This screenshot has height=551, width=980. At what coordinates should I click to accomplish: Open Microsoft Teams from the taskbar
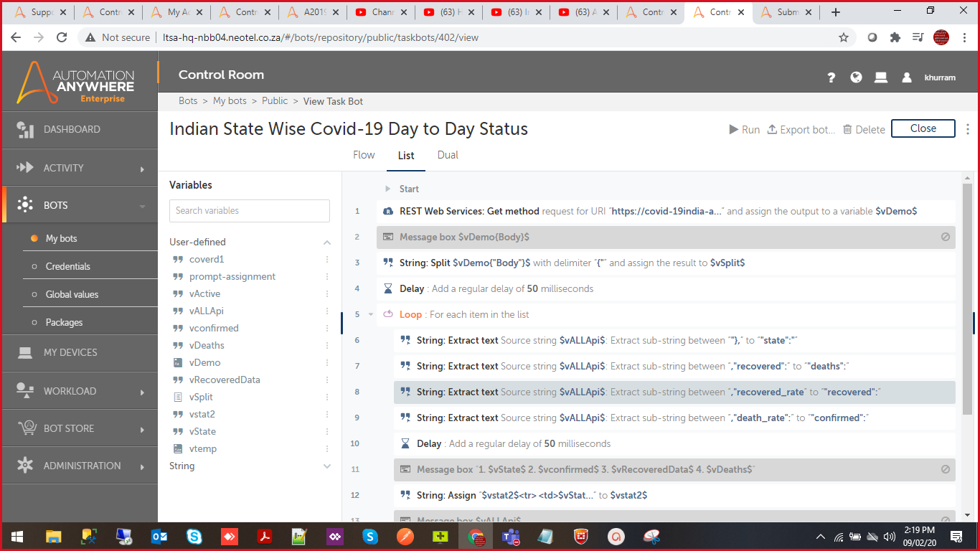[x=510, y=536]
